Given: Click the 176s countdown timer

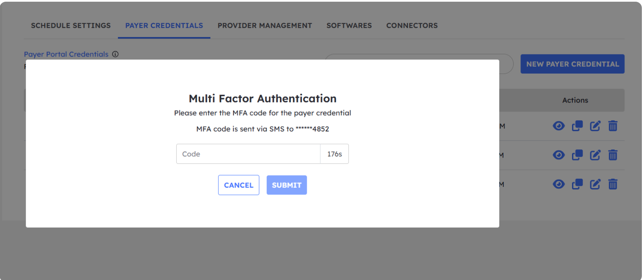Looking at the screenshot, I should pyautogui.click(x=334, y=154).
